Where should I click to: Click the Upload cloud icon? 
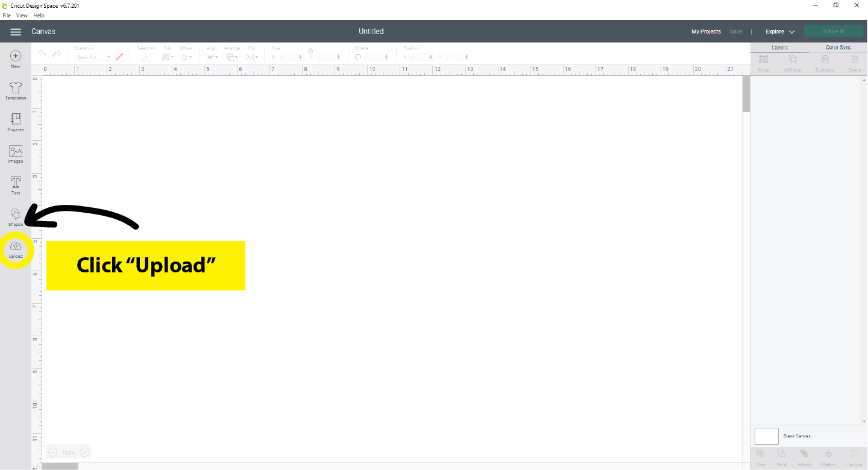[16, 246]
